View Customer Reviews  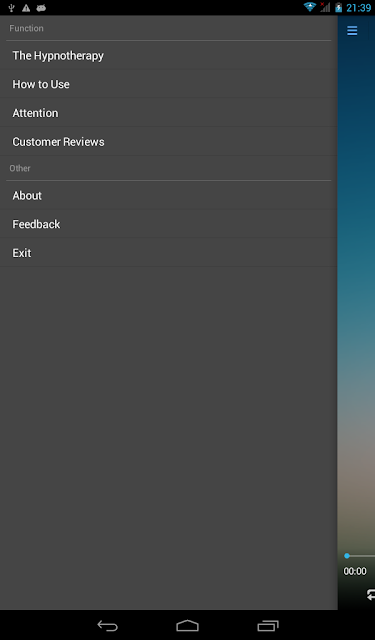(x=169, y=142)
